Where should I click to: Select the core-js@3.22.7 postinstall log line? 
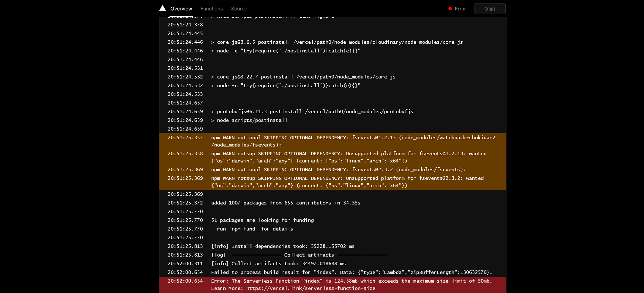click(x=333, y=77)
